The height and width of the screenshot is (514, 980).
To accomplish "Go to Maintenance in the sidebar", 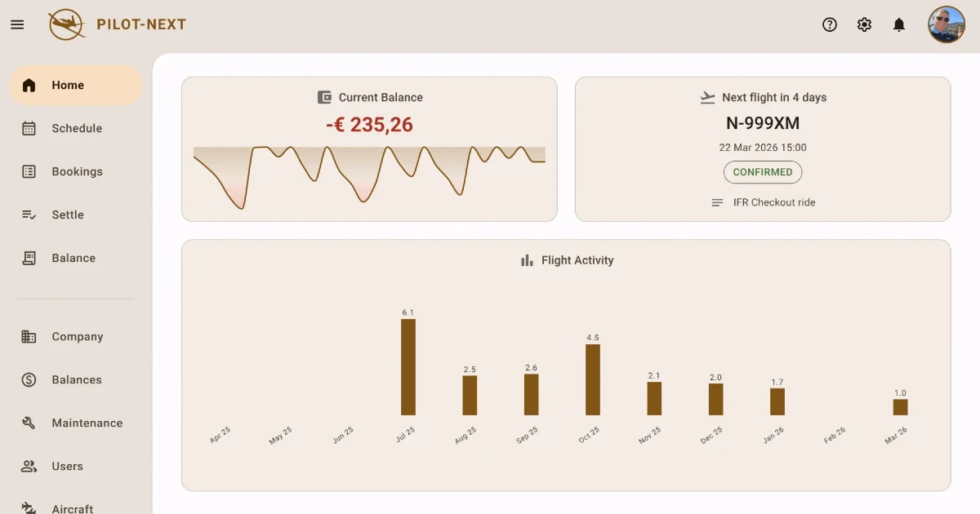I will [87, 423].
